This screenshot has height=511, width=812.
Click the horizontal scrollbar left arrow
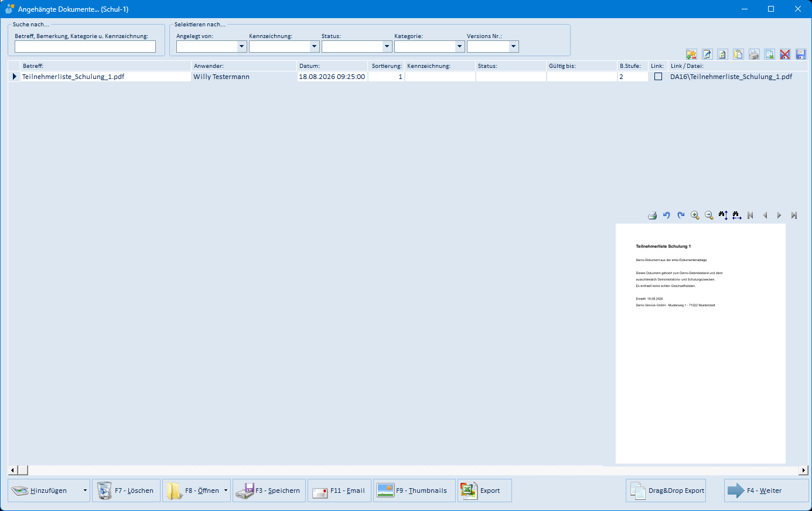(x=12, y=470)
